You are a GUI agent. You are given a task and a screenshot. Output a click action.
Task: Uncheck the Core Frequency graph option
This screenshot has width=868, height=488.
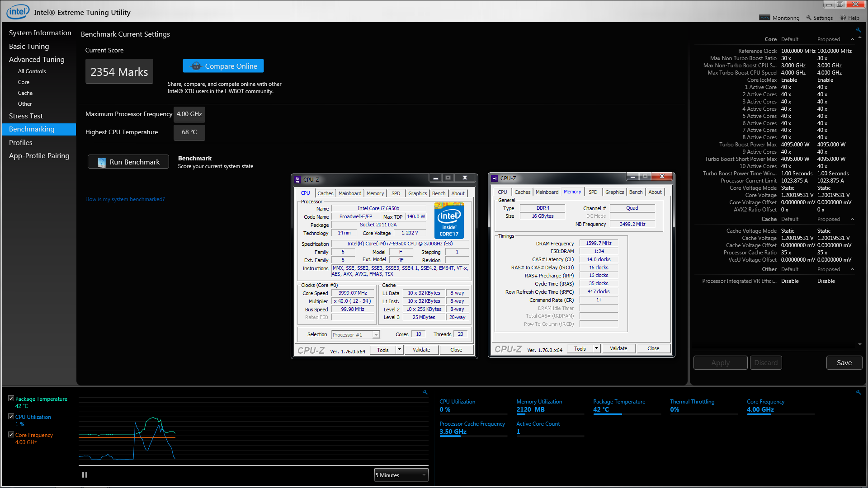click(11, 434)
